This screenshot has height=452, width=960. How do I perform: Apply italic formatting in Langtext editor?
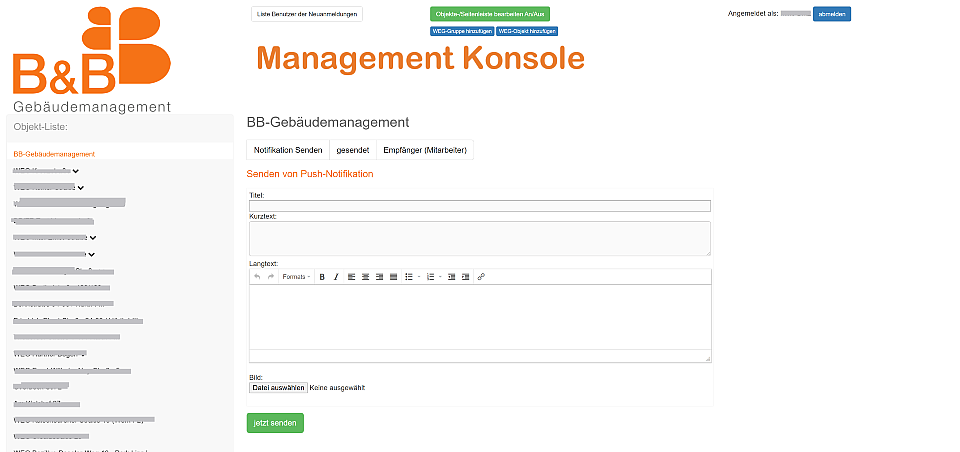(x=336, y=276)
